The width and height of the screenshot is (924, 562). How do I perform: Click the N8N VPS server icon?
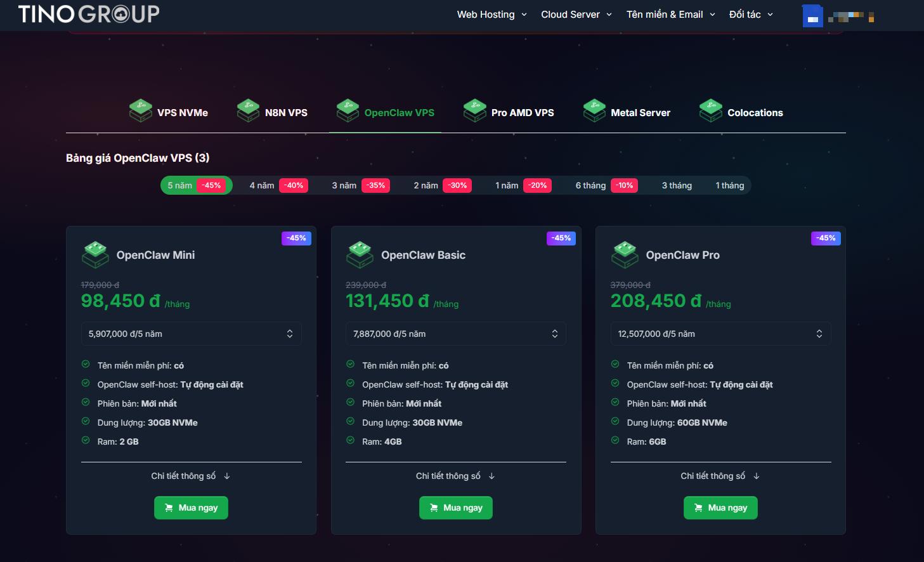pos(248,109)
